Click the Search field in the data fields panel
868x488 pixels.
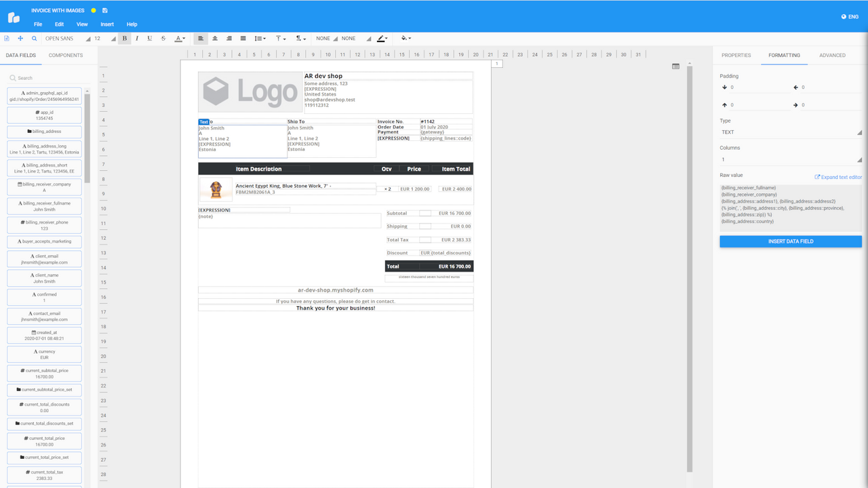click(x=44, y=77)
